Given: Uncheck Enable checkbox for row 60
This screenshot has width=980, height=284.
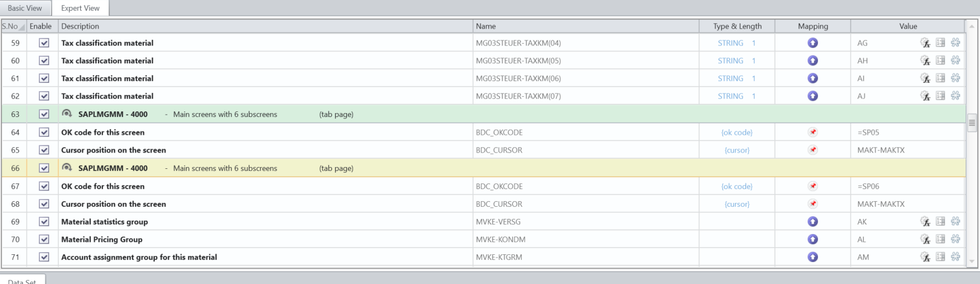Looking at the screenshot, I should click(x=44, y=61).
